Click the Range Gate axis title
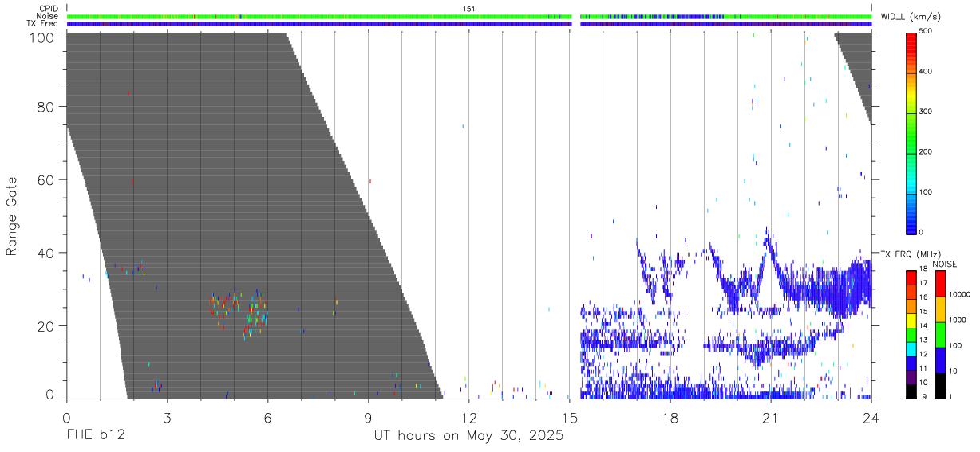 click(x=12, y=217)
